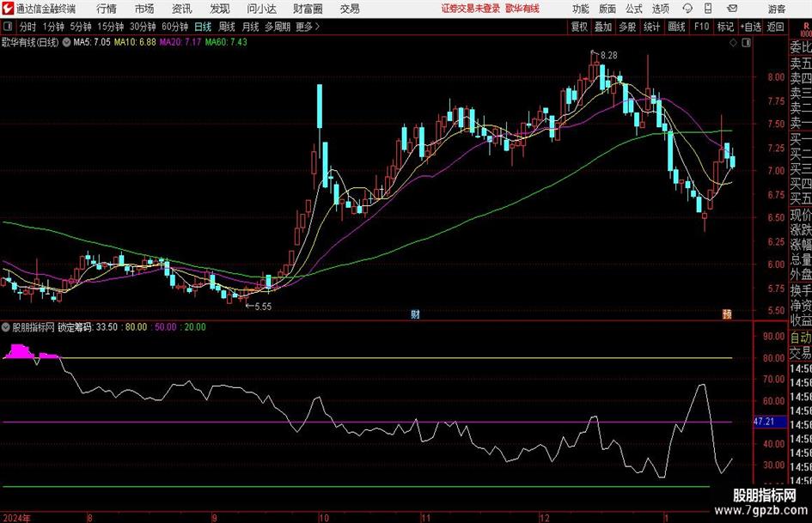Click the 叠加 overlay button
812x523 pixels.
coord(603,27)
